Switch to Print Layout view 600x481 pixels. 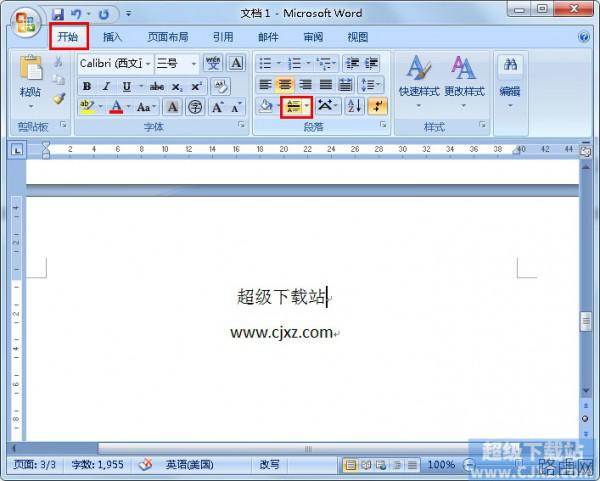tap(350, 465)
